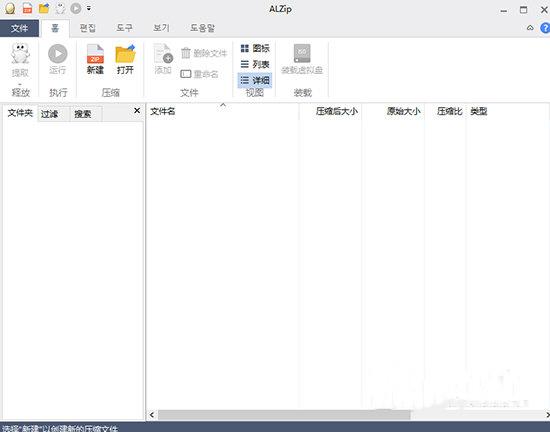Open an archive with the 打开 folder icon
Image resolution: width=550 pixels, height=432 pixels.
[x=125, y=54]
